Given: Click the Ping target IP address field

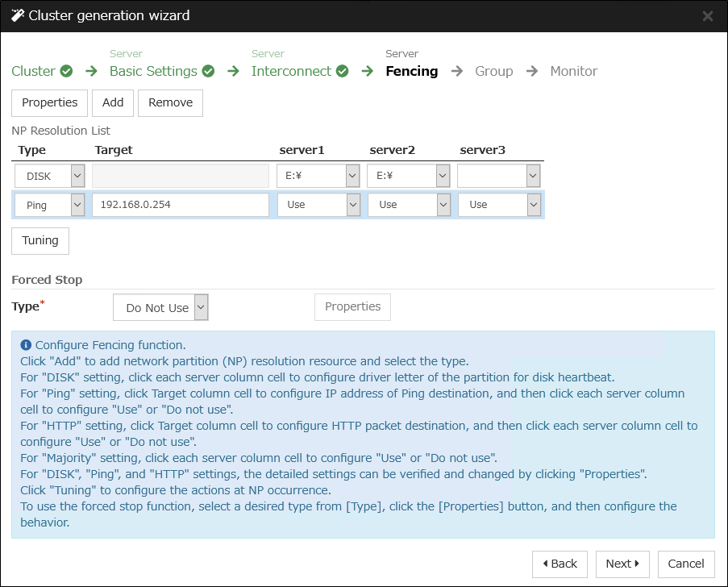Looking at the screenshot, I should coord(180,205).
